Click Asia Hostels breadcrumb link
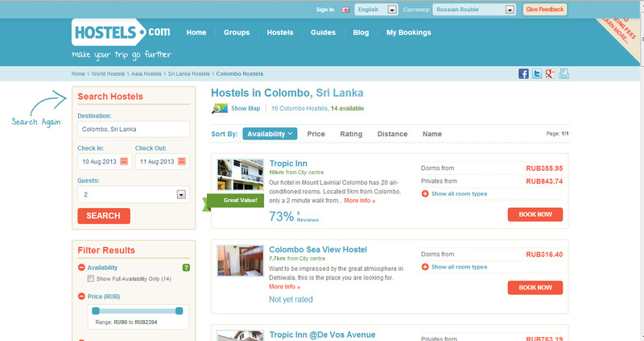644x341 pixels. [x=147, y=74]
